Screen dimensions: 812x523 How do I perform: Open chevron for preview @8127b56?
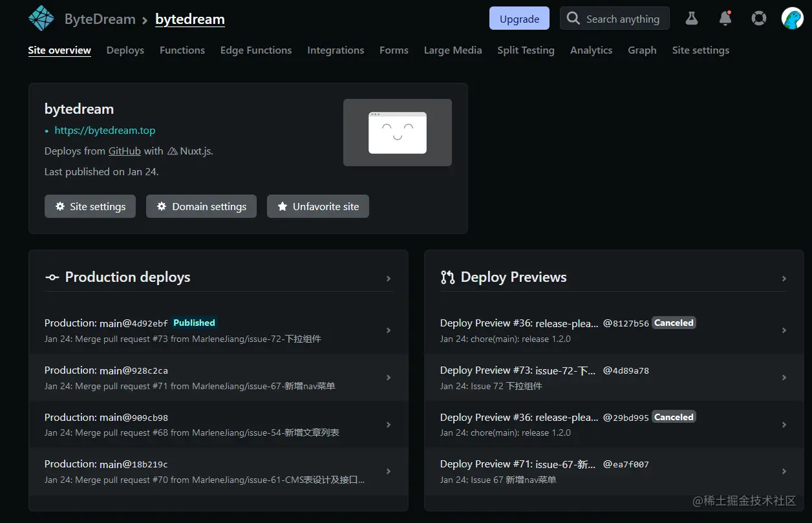784,330
